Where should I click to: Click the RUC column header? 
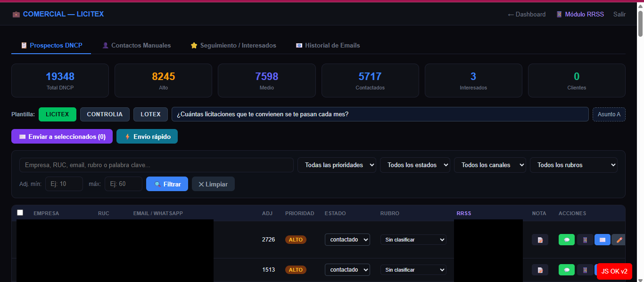[x=104, y=213]
